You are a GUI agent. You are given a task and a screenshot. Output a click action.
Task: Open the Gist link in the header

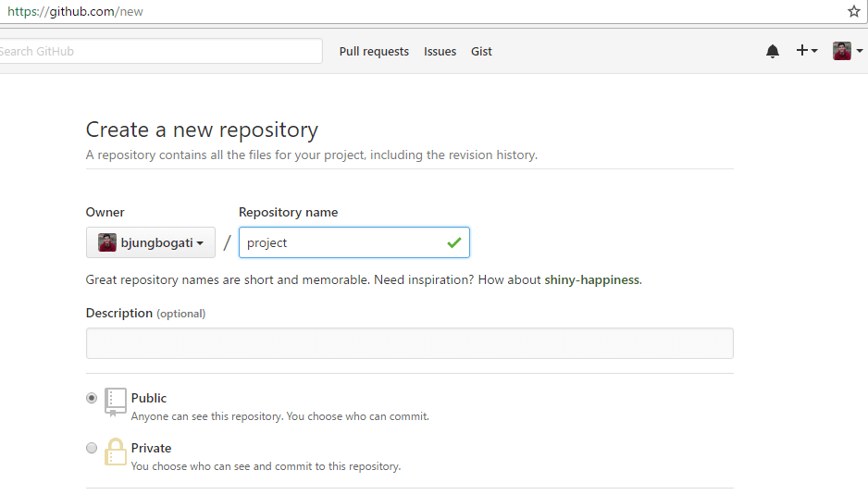point(481,52)
